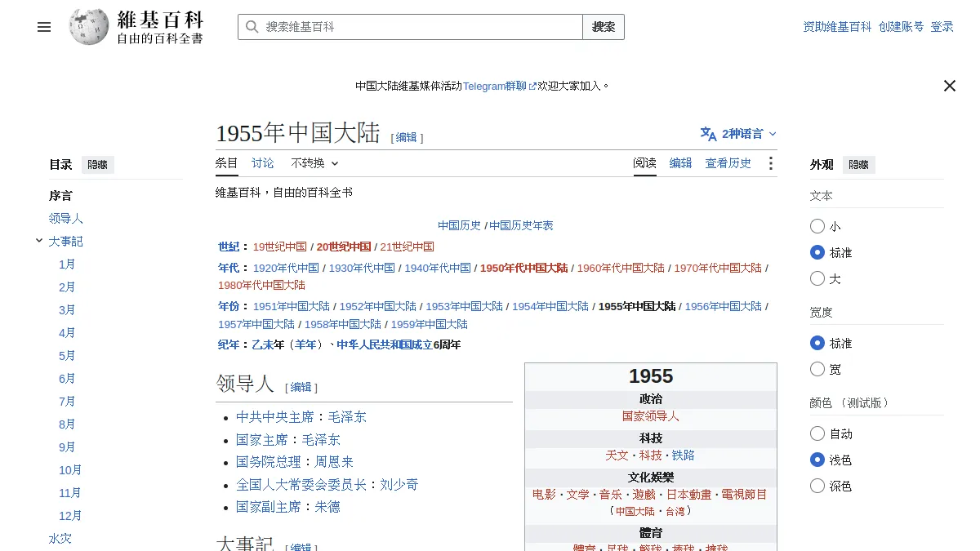Open the 21世纪中国 link
Viewport: 980px width, 551px height.
[x=408, y=247]
